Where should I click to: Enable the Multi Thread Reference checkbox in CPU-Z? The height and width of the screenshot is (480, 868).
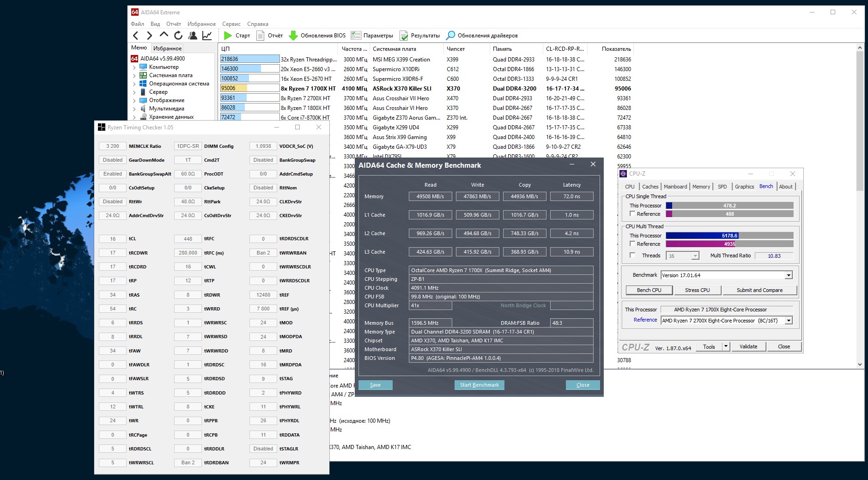point(632,244)
